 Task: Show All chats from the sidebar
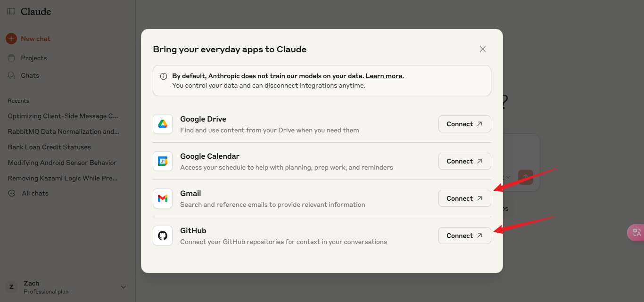tap(28, 193)
